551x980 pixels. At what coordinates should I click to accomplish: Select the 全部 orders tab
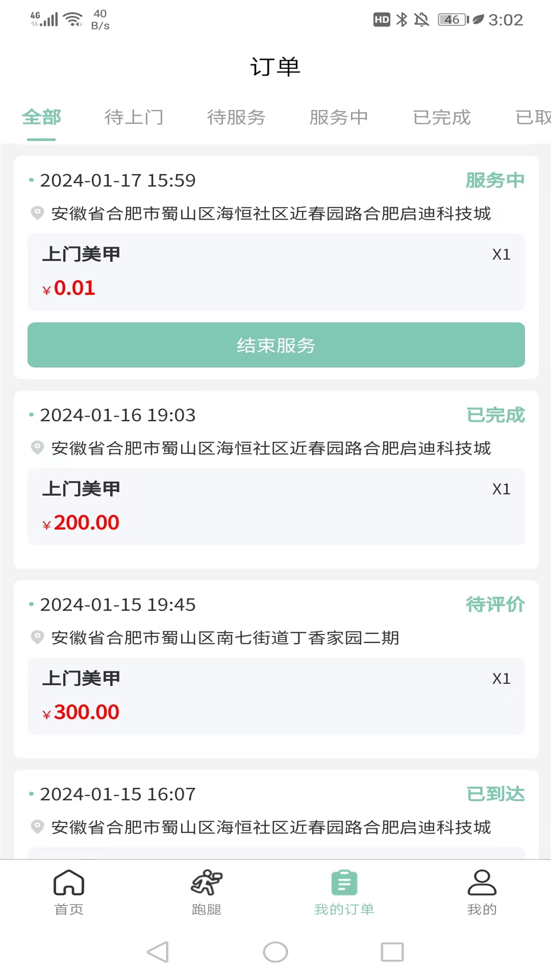point(41,117)
